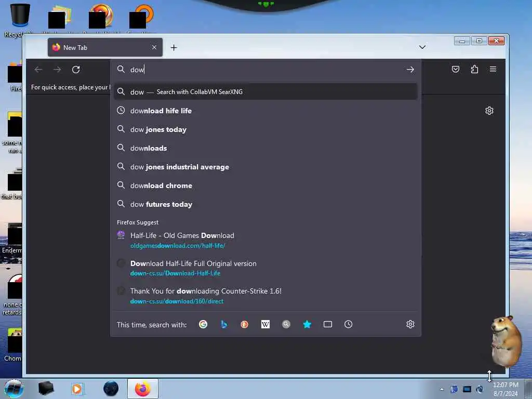Search this time with gray magnifier engine

point(286,324)
